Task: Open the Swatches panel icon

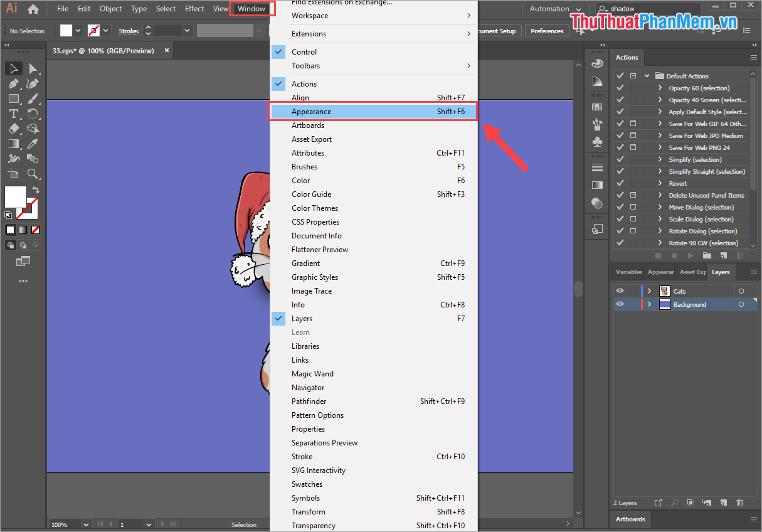Action: (x=597, y=106)
